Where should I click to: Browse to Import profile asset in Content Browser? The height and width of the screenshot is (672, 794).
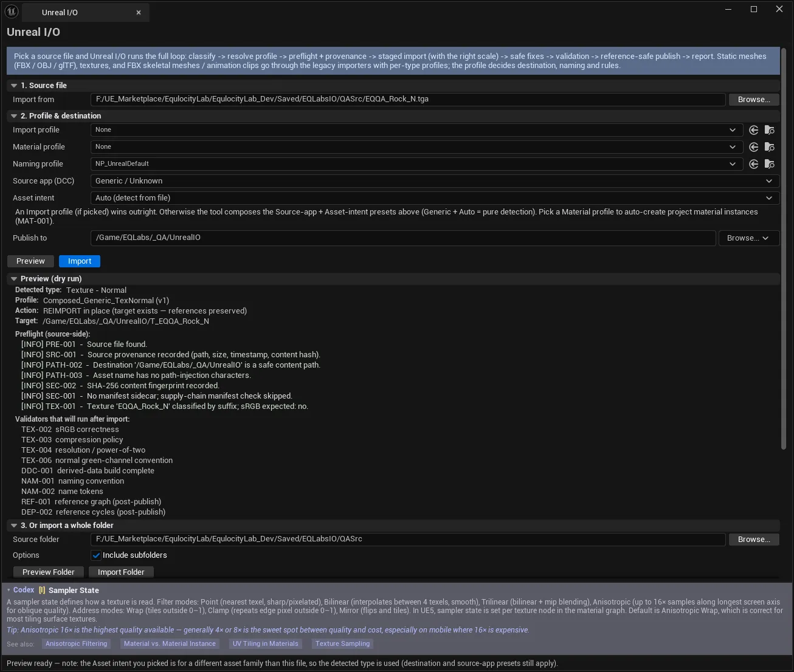pyautogui.click(x=770, y=130)
